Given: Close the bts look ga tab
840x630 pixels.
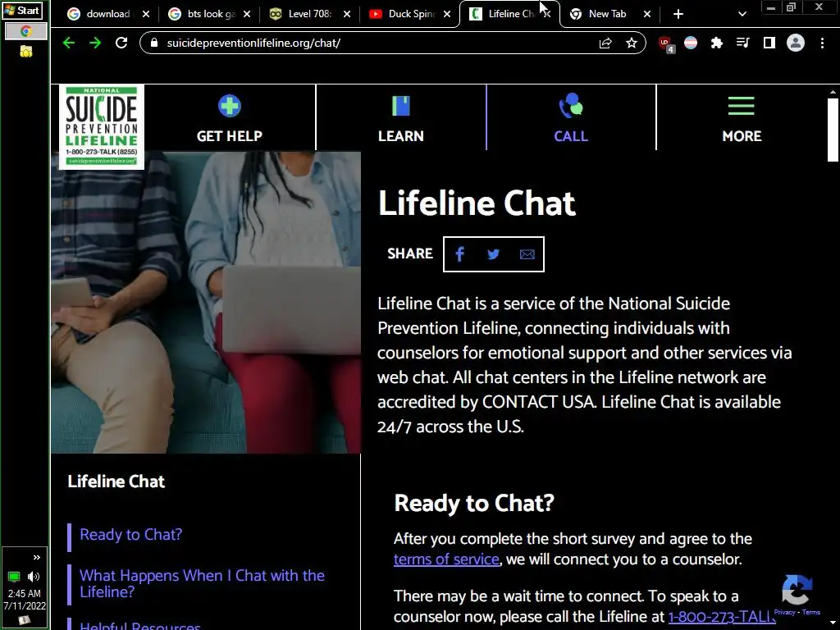Looking at the screenshot, I should (x=246, y=14).
